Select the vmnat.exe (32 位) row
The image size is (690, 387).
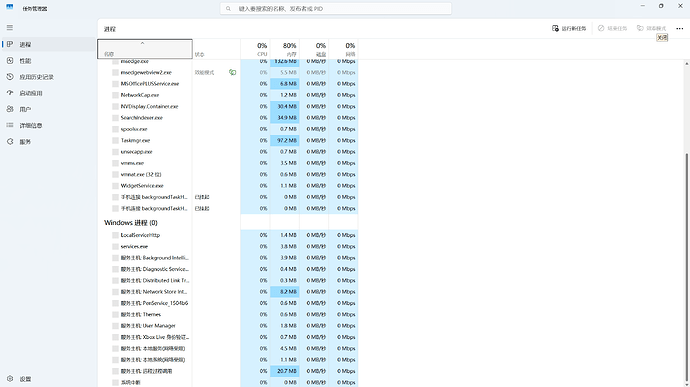(228, 174)
